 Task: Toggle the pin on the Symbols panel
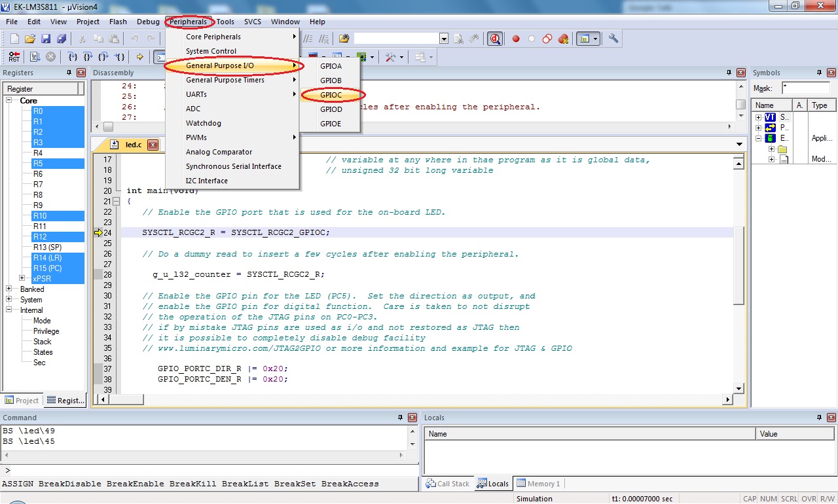pyautogui.click(x=820, y=73)
